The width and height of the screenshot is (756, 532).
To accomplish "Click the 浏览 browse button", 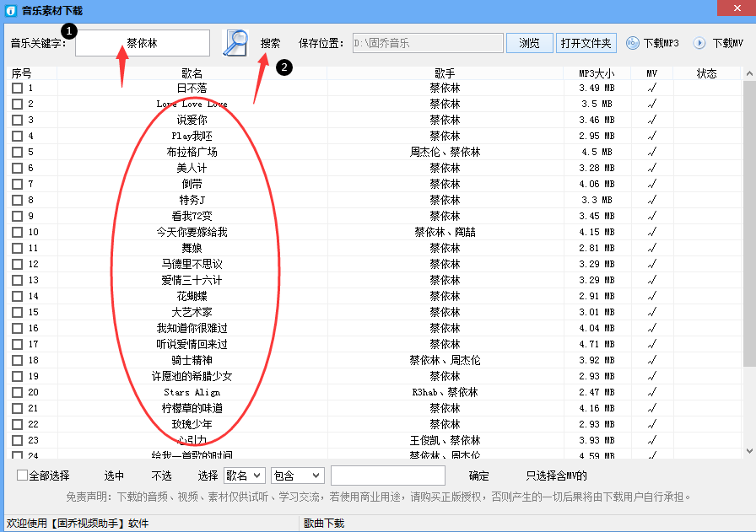I will 529,43.
